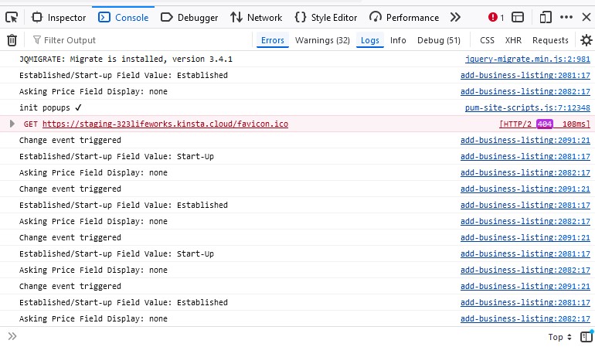Open the DevTools three-dot menu
Image resolution: width=595 pixels, height=364 pixels.
(566, 18)
